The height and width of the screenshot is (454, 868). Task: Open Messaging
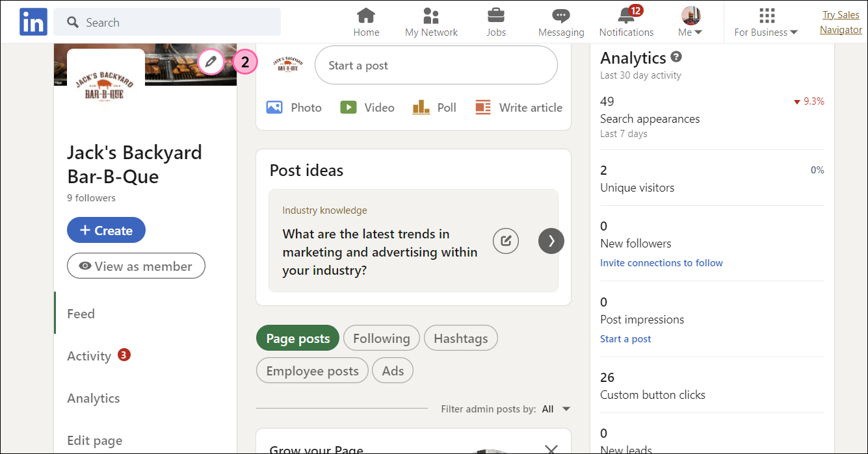561,22
